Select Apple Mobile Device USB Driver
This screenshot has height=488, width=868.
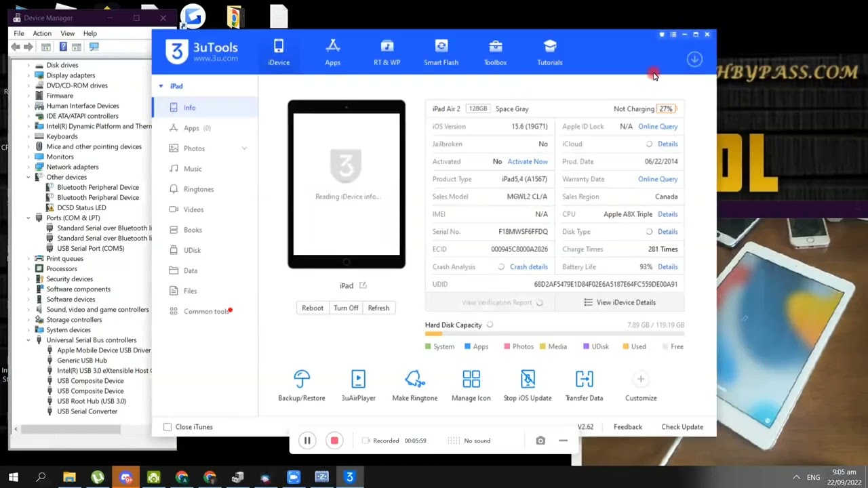[104, 350]
